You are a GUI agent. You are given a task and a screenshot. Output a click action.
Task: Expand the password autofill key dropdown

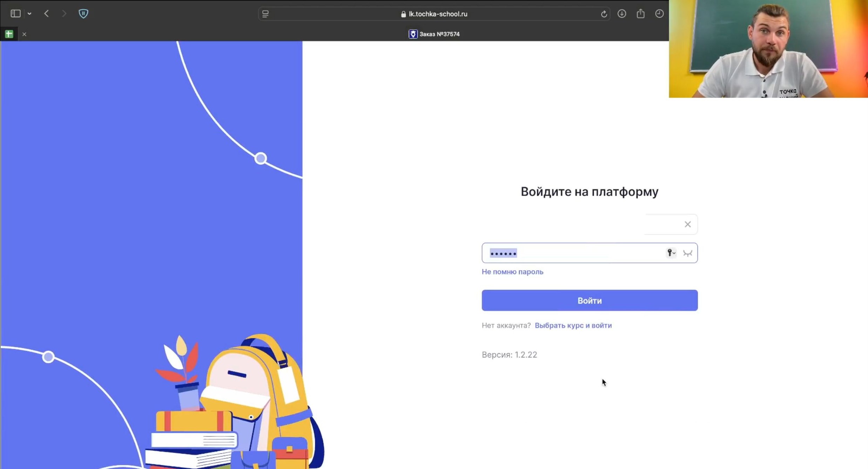click(671, 253)
